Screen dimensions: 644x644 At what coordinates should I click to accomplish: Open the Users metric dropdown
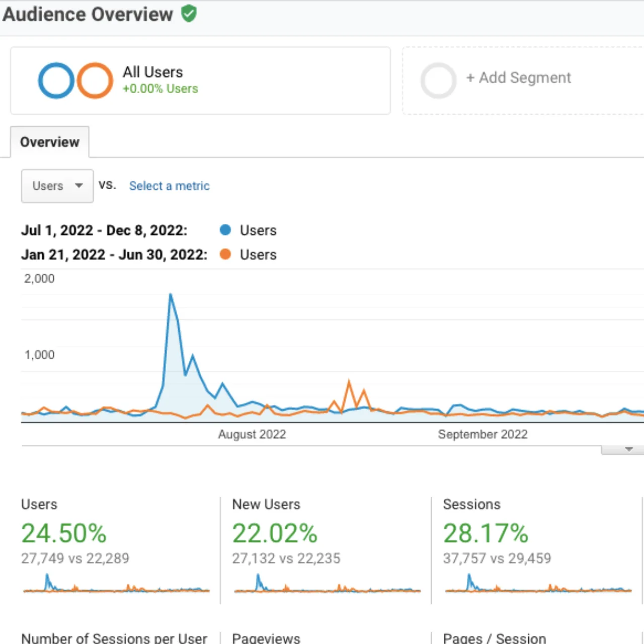click(57, 186)
